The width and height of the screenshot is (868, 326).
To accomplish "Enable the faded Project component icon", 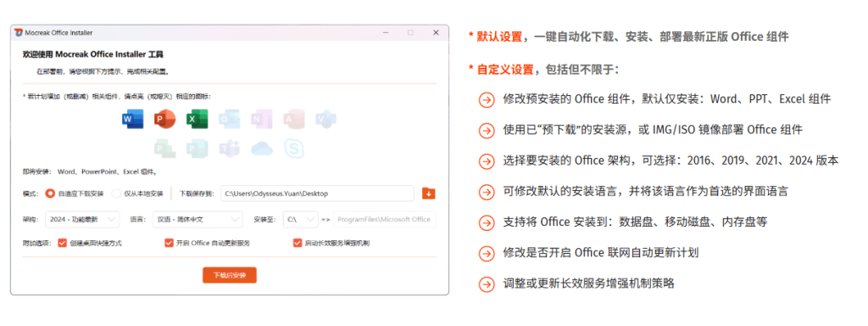I will [x=165, y=148].
